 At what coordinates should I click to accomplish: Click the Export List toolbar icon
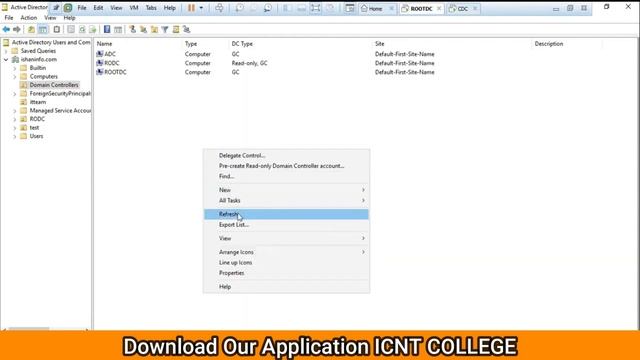tap(93, 29)
